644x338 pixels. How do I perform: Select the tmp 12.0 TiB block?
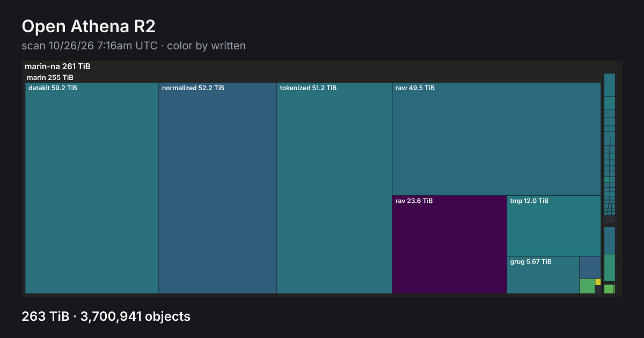(554, 226)
